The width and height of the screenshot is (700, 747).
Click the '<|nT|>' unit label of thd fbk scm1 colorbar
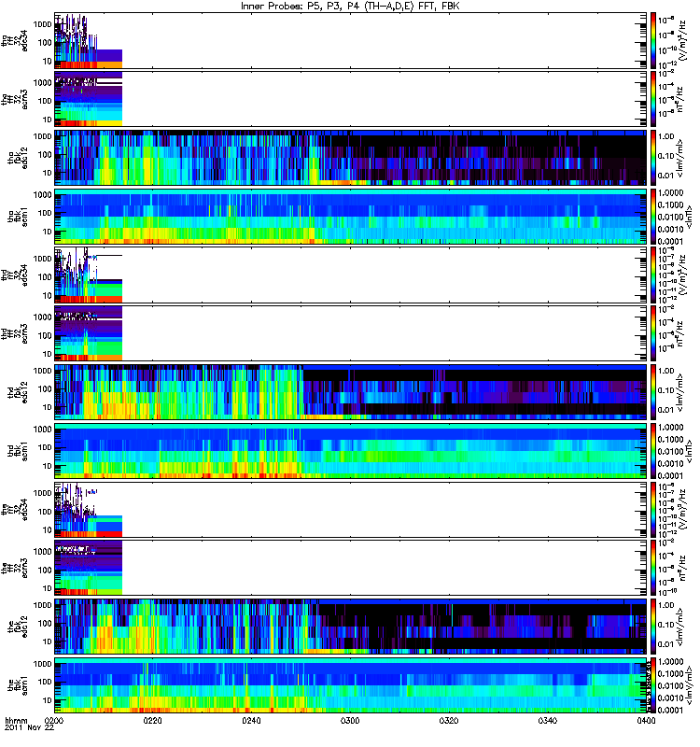click(x=689, y=451)
